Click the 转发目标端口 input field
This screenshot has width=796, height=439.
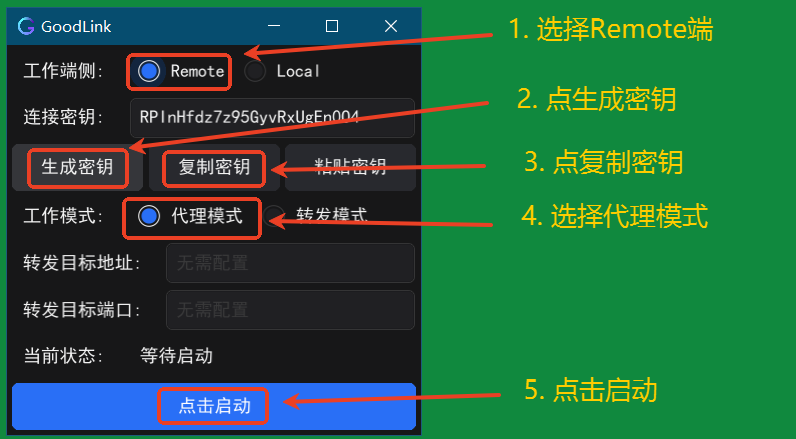point(290,310)
